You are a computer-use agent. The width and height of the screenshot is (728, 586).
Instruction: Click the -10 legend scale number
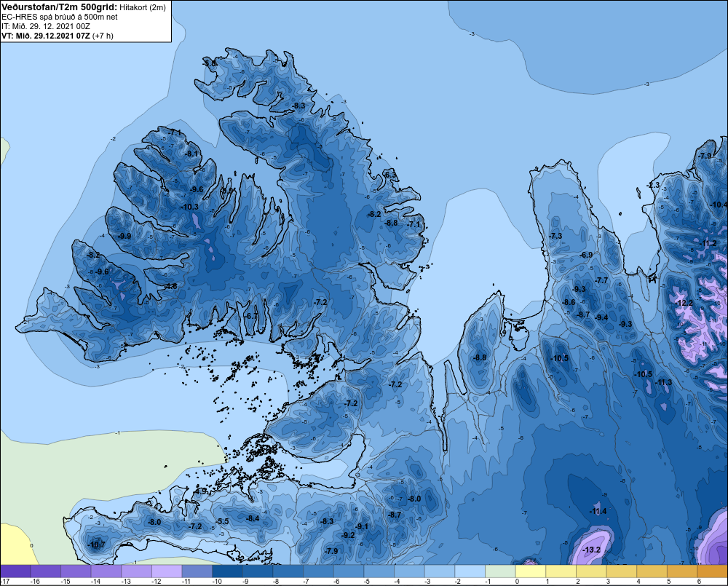pos(217,582)
